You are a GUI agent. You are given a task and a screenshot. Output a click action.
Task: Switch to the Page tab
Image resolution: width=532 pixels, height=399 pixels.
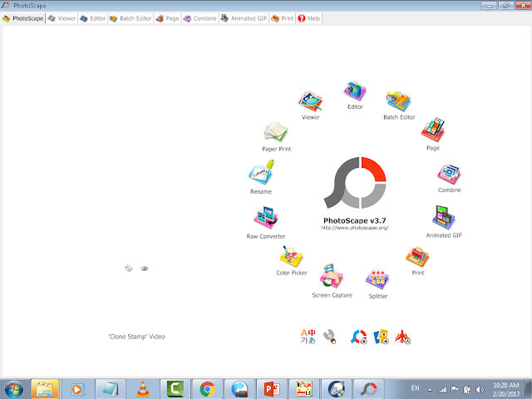pos(167,18)
